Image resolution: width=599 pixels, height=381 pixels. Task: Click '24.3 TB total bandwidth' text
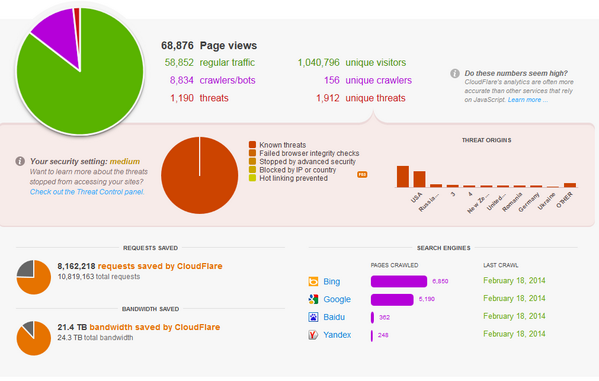tap(96, 337)
